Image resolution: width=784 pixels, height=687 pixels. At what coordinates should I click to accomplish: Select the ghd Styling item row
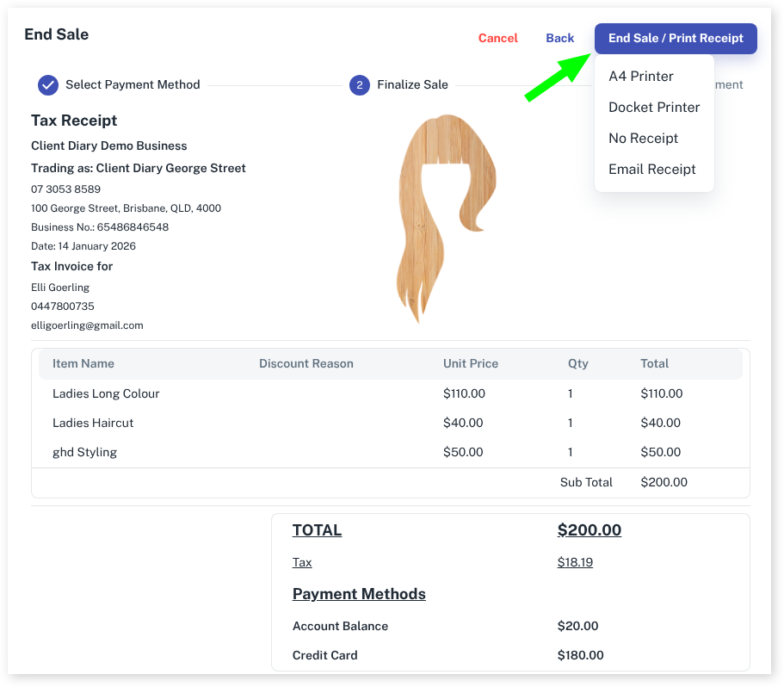tap(84, 452)
